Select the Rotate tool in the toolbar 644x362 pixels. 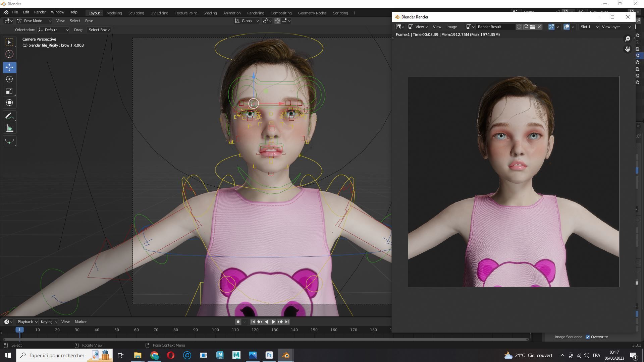click(x=9, y=79)
